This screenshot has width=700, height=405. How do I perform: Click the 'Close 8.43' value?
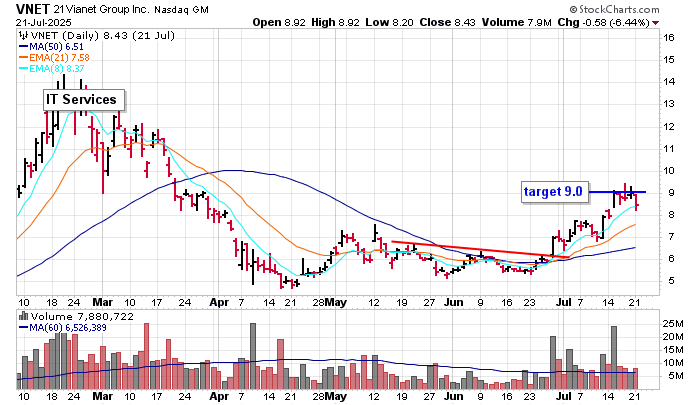(x=447, y=22)
